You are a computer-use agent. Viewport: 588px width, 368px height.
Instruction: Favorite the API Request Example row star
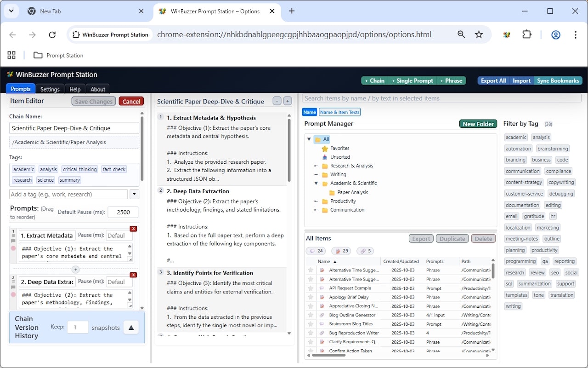click(311, 288)
